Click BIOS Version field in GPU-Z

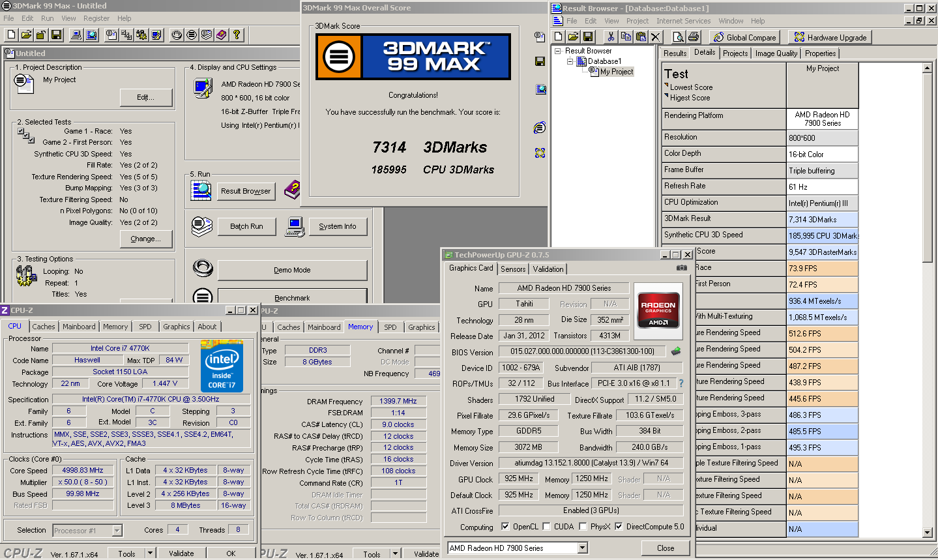[x=583, y=351]
